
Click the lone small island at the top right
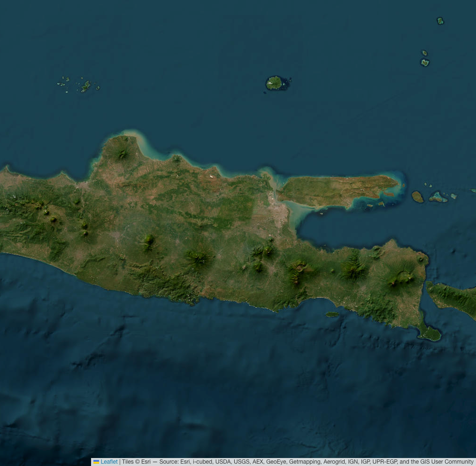[440, 21]
